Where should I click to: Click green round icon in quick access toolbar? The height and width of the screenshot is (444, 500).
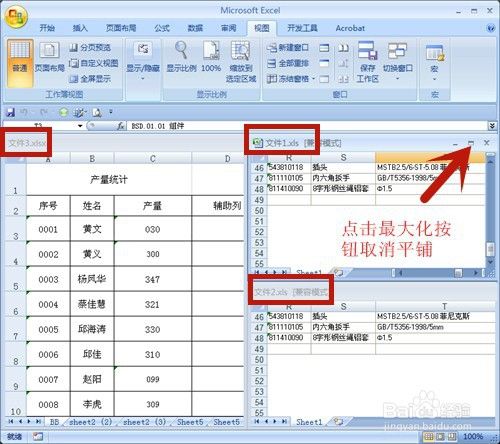(63, 112)
